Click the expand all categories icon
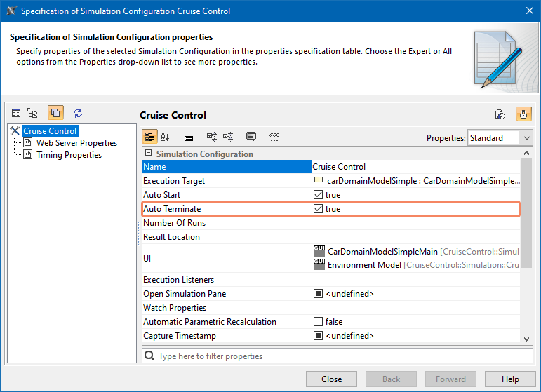Viewport: 541px width, 392px height. point(211,137)
